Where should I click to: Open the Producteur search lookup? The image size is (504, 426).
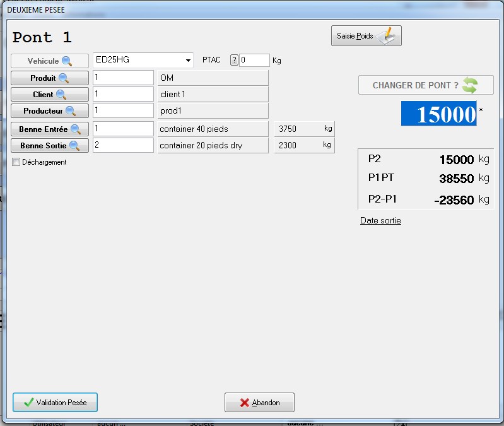pyautogui.click(x=50, y=111)
